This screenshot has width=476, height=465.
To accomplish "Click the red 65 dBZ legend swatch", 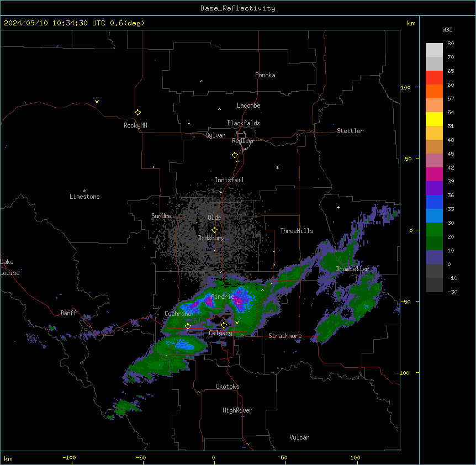I will tap(434, 77).
